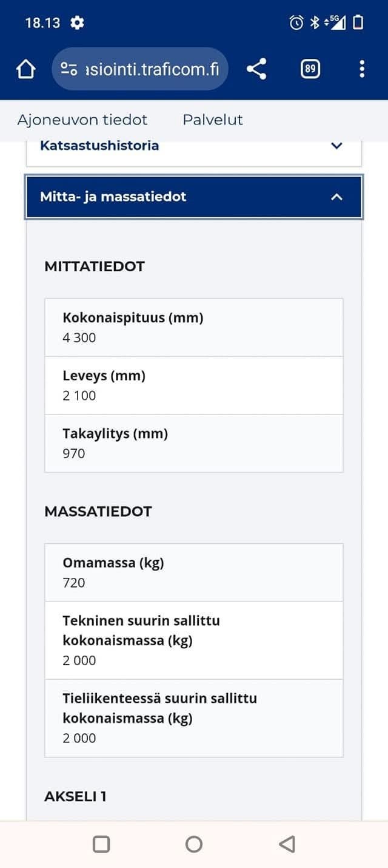
Task: Open the alarm clock status bar icon
Action: (x=295, y=22)
